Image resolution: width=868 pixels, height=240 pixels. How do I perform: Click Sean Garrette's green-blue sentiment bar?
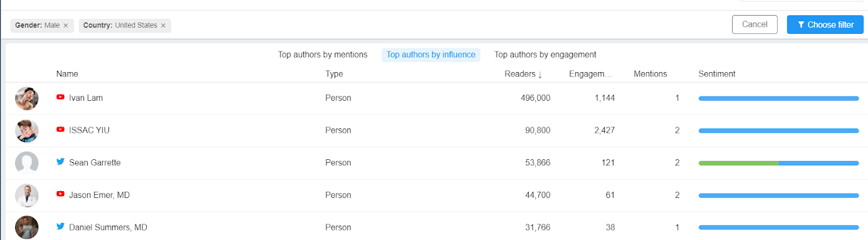(x=778, y=163)
